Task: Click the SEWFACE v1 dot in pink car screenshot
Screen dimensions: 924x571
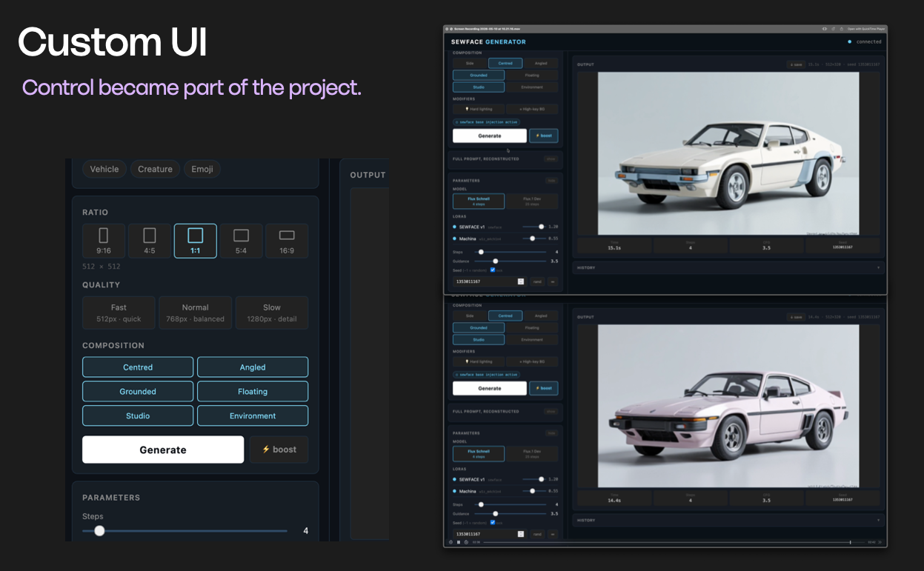Action: pos(454,479)
